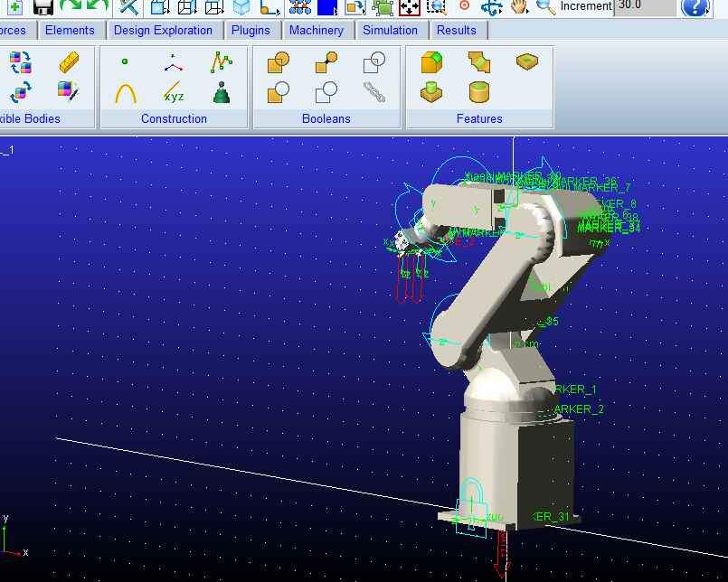Open help with the blue question mark icon
This screenshot has width=728, height=582.
pyautogui.click(x=695, y=7)
